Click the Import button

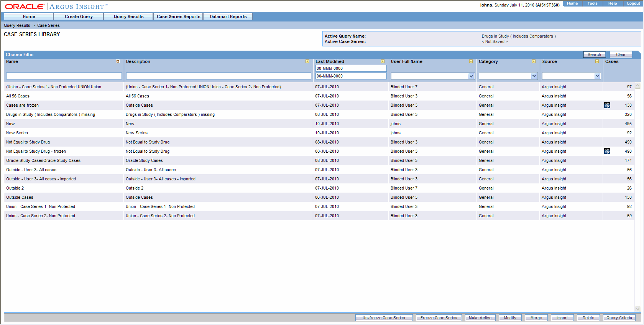click(562, 318)
